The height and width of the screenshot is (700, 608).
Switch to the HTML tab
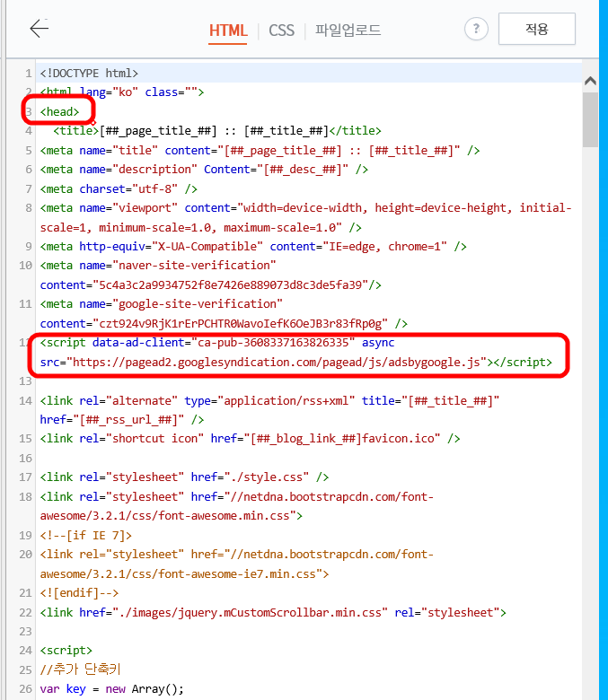tap(228, 31)
